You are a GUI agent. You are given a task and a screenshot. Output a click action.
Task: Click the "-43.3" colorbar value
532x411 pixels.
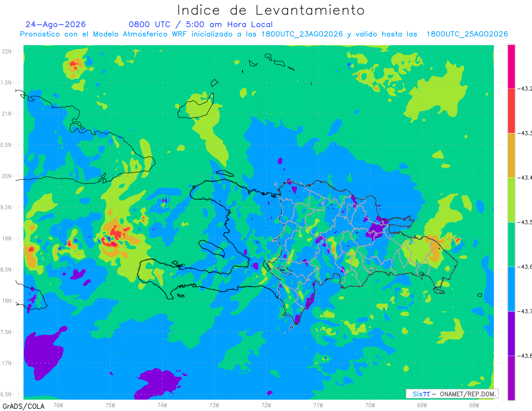[x=525, y=133]
